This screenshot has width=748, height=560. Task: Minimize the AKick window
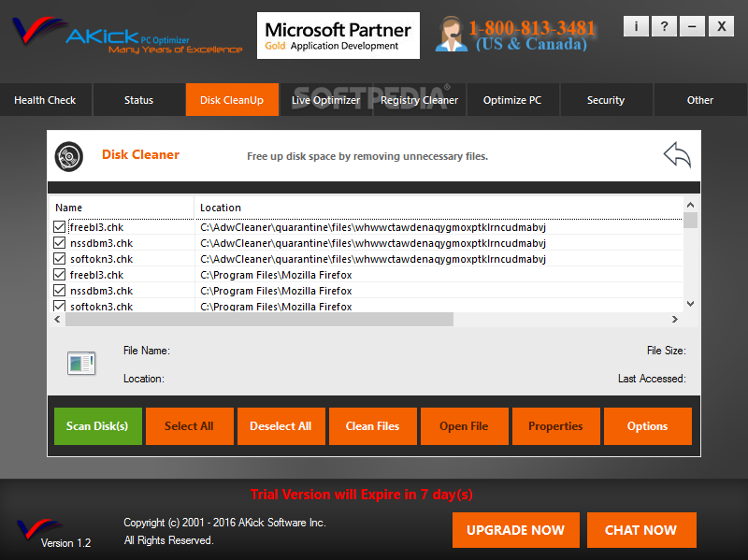tap(692, 26)
